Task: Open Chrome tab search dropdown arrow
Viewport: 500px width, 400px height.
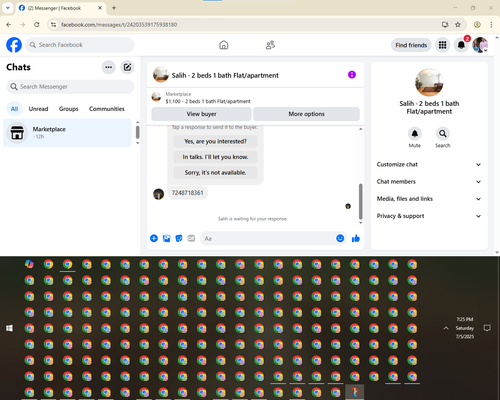Action: point(8,8)
